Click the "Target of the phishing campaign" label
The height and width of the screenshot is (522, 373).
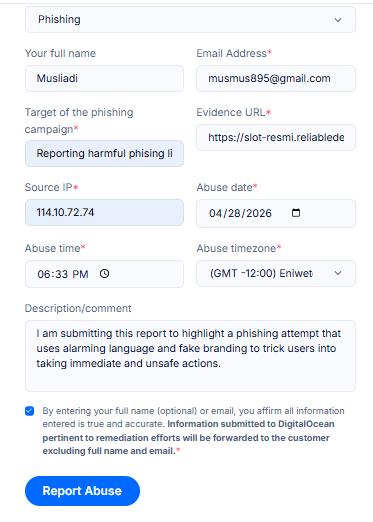coord(79,121)
